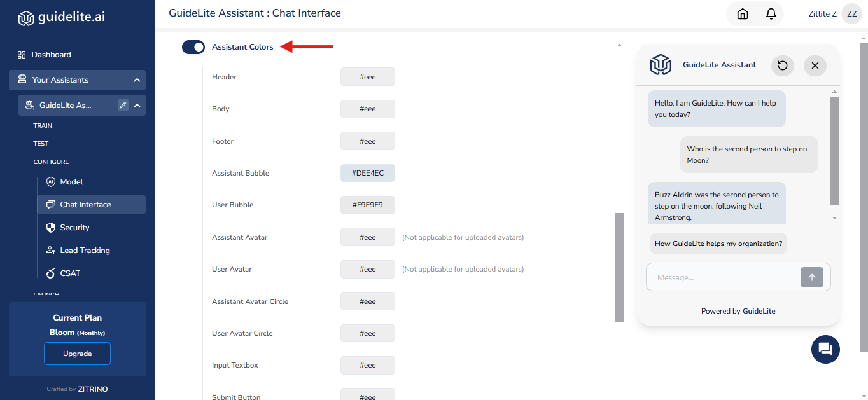
Task: Click the Powered by GuideLite link
Action: [x=738, y=311]
